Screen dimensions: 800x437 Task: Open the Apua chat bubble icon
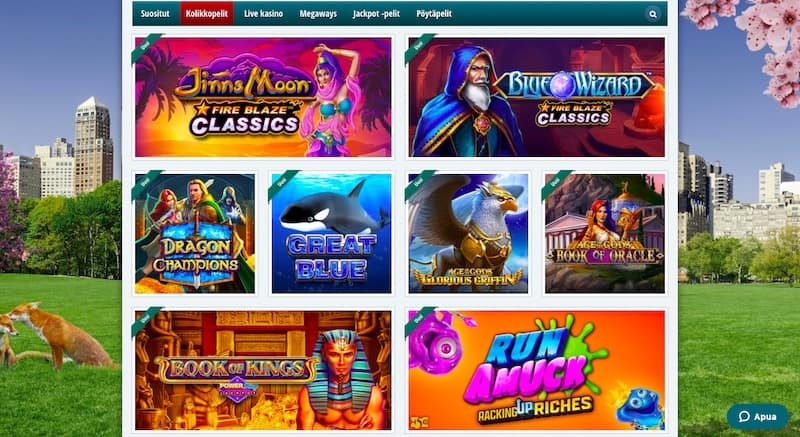(x=744, y=417)
